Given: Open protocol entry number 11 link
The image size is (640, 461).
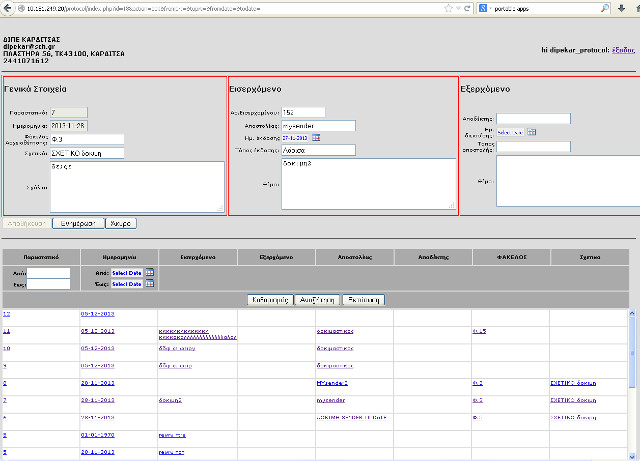Looking at the screenshot, I should pyautogui.click(x=7, y=331).
